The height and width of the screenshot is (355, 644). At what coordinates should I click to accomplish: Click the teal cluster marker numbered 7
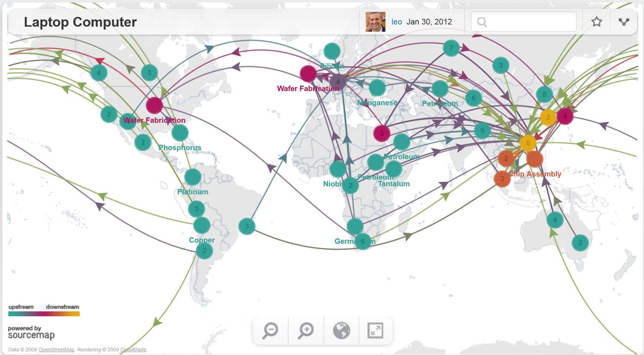pos(451,48)
